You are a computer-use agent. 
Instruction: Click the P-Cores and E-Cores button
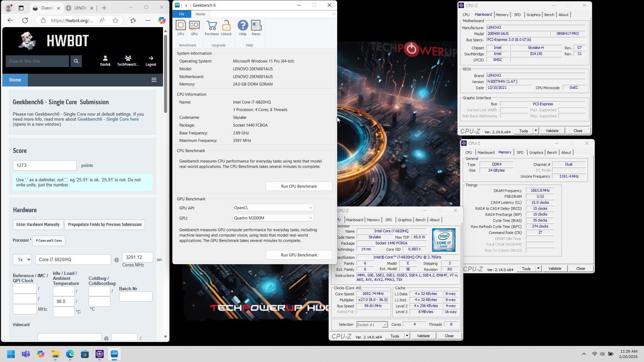pos(49,241)
